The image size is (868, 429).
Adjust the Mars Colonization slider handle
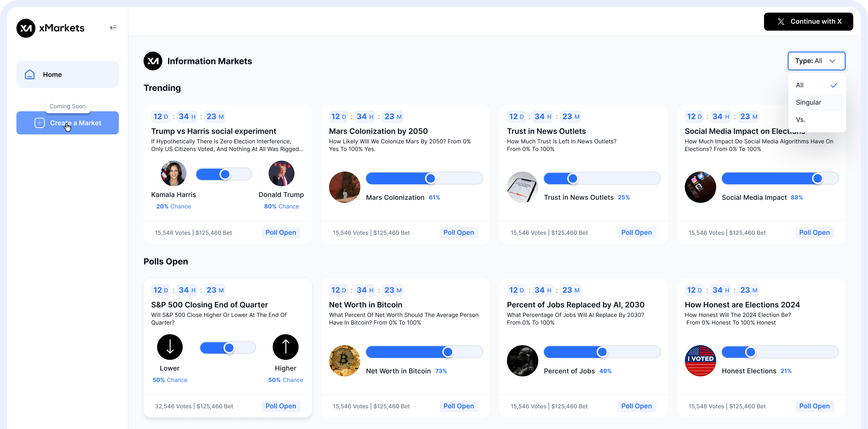(430, 179)
